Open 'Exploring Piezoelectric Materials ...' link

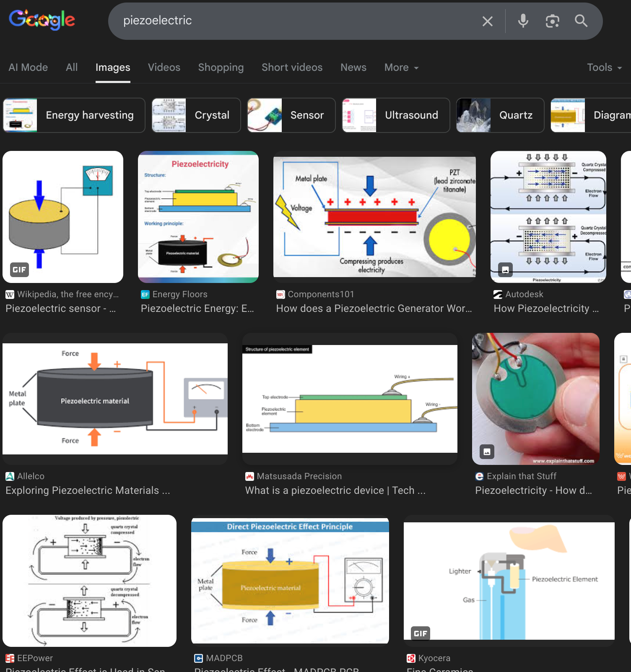(88, 490)
